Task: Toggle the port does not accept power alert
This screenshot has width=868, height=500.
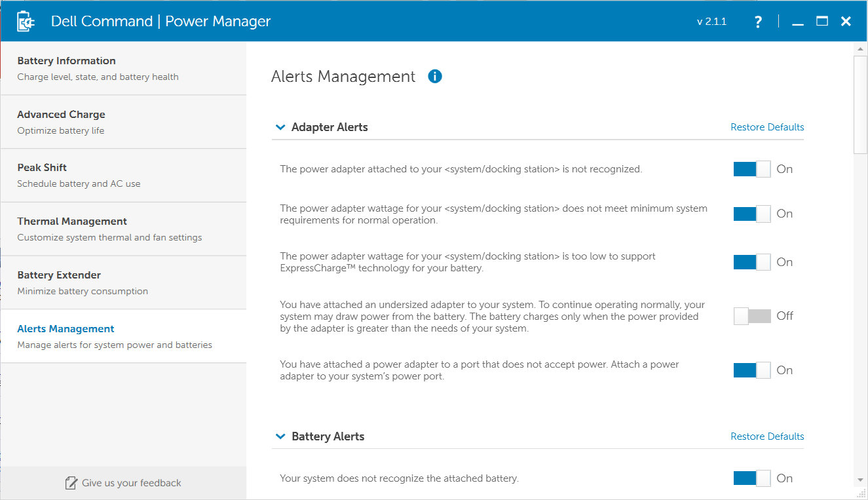Action: [752, 370]
